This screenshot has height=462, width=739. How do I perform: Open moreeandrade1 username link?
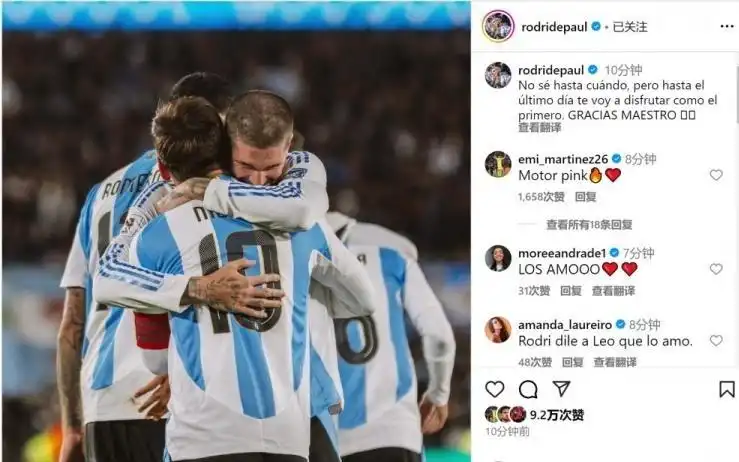[562, 253]
